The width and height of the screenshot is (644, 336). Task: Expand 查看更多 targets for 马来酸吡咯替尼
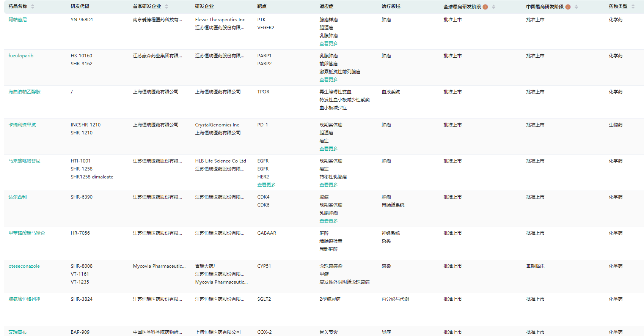click(x=266, y=185)
